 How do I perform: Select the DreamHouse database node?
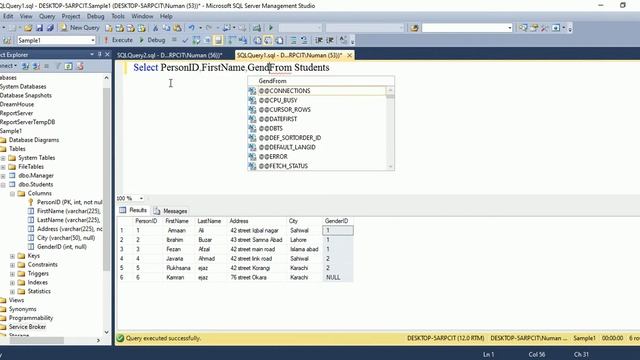[x=17, y=104]
